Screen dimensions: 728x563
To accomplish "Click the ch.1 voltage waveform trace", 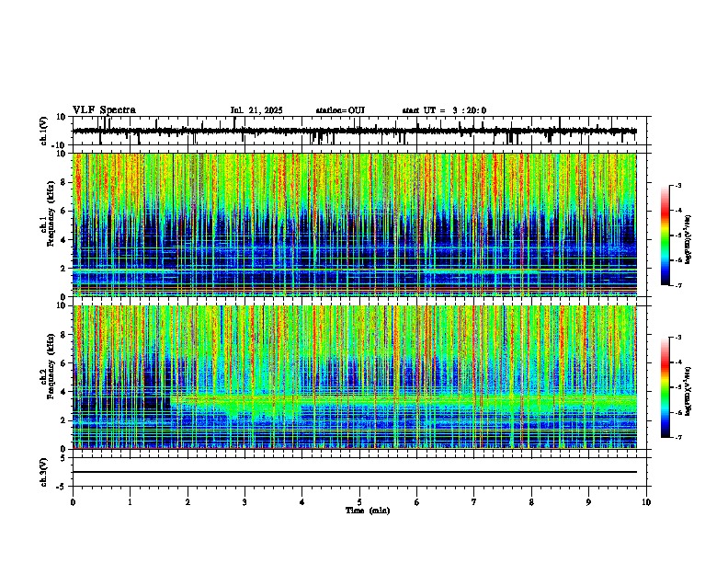I will [x=354, y=131].
